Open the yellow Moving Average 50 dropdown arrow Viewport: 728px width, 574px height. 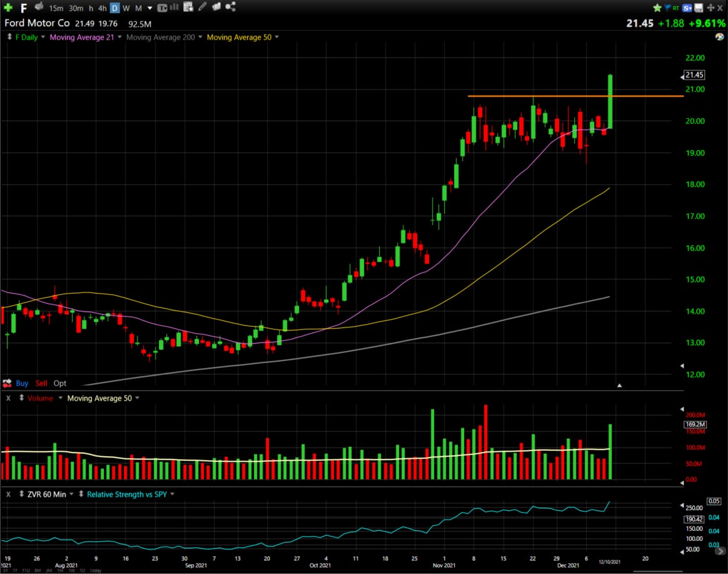coord(277,37)
